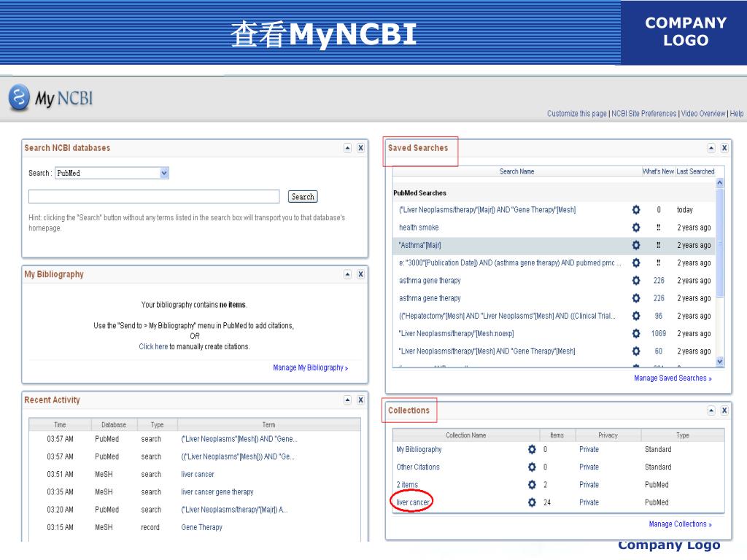Open the PubMed database dropdown
747x560 pixels.
[112, 174]
